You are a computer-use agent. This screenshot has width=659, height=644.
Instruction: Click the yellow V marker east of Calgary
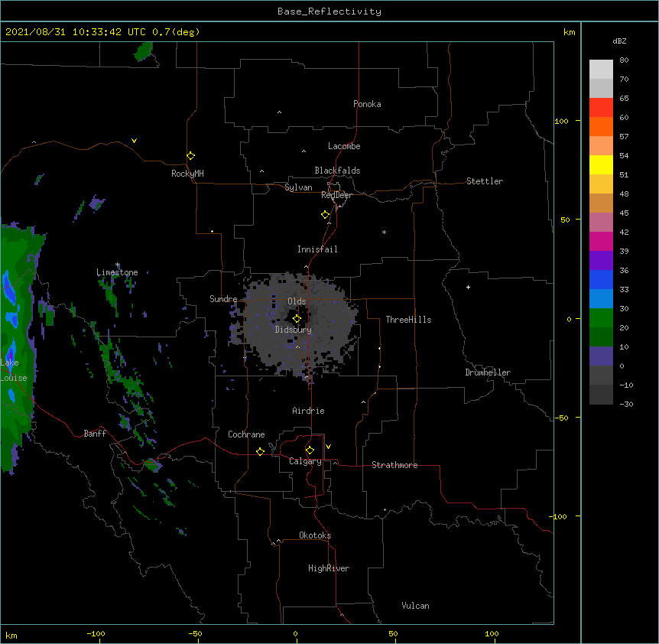point(328,447)
